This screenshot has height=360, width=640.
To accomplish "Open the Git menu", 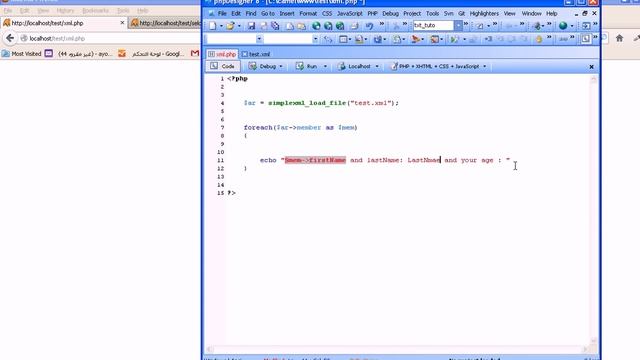I will [x=461, y=13].
